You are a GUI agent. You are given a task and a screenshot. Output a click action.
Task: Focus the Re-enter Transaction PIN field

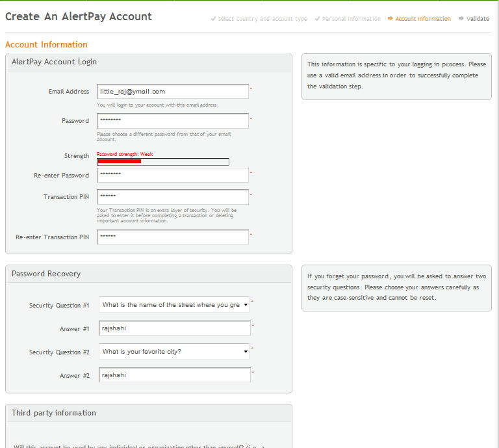tap(173, 237)
